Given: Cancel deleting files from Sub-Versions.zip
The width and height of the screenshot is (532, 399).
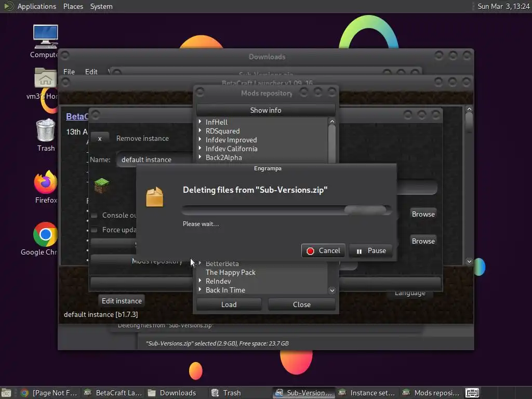Looking at the screenshot, I should pyautogui.click(x=323, y=251).
